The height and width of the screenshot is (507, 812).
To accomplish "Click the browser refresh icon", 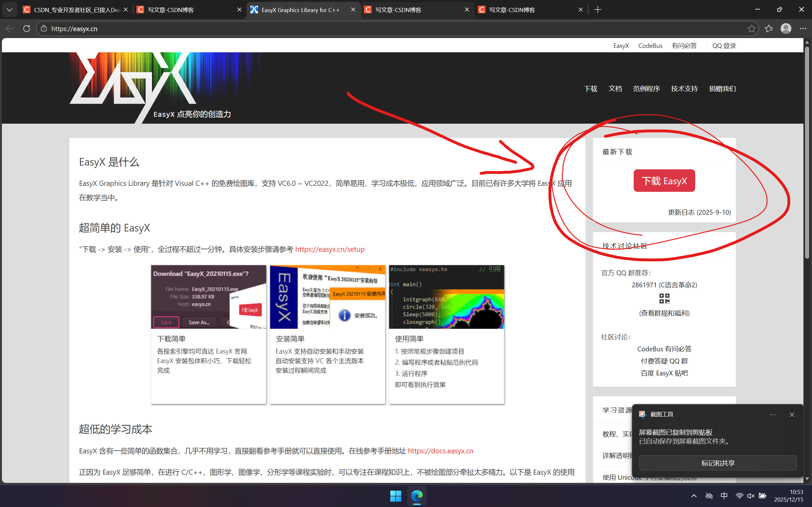I will point(27,28).
